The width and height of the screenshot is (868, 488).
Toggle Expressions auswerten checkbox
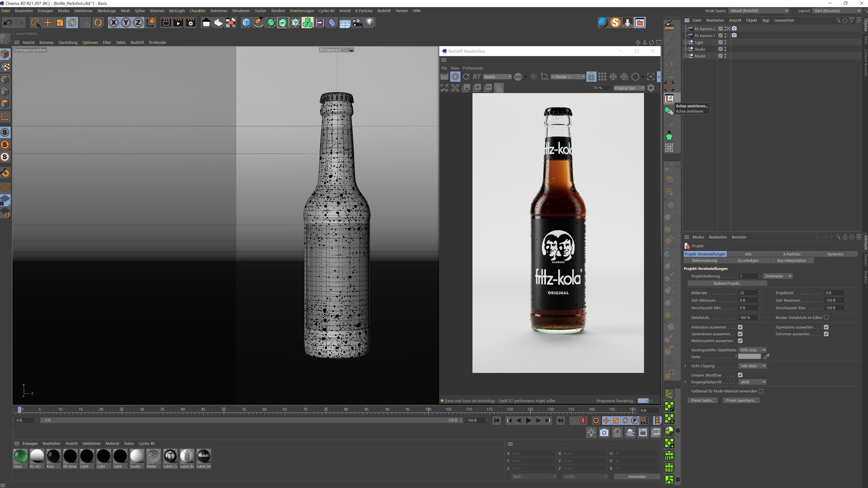tap(826, 327)
